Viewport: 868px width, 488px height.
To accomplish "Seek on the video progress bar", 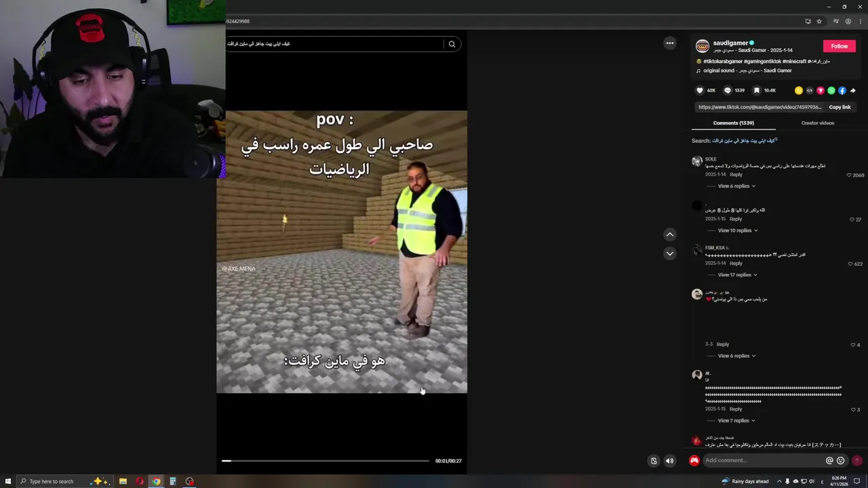I will [325, 461].
